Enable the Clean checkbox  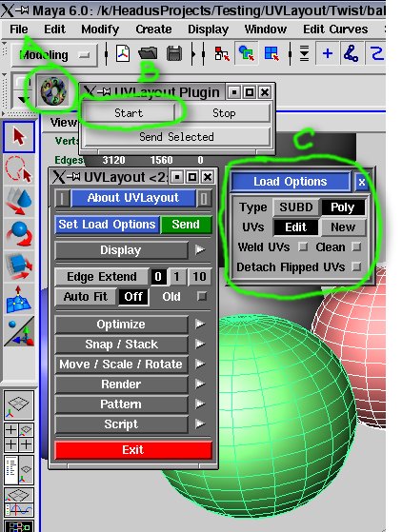pos(356,247)
